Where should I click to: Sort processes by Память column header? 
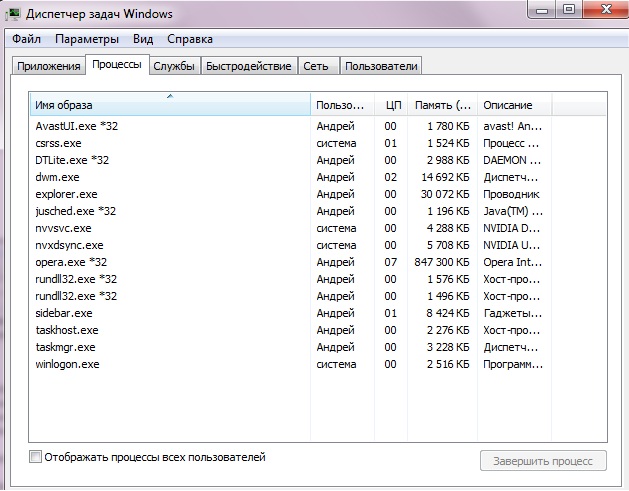pyautogui.click(x=441, y=105)
